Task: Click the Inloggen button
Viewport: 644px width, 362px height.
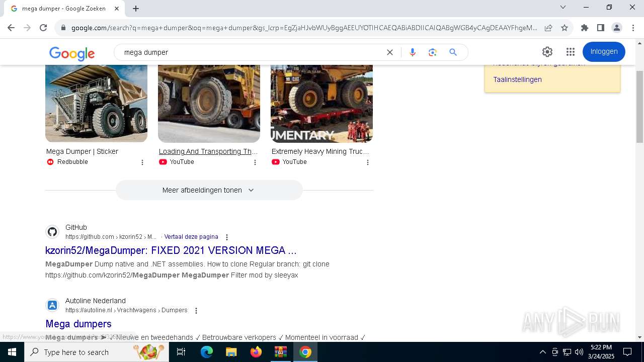Action: tap(604, 52)
